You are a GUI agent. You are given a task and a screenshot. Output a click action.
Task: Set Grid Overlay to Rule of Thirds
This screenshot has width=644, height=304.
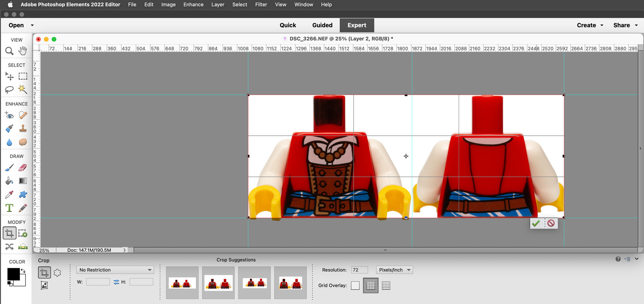click(x=371, y=286)
